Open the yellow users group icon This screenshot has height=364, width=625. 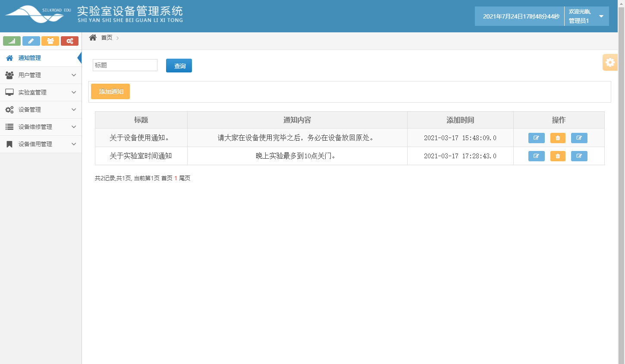tap(50, 41)
